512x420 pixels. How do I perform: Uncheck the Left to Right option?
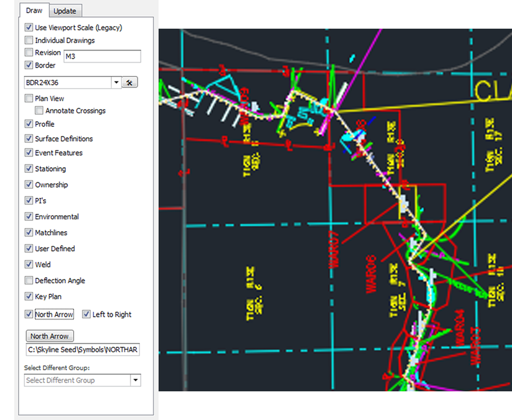tap(86, 314)
